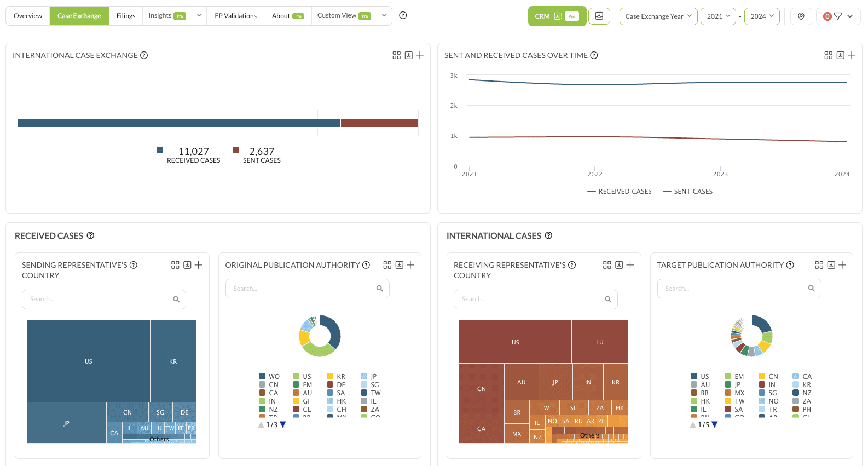Expand the Insights Pro dropdown arrow
Screen dimensions: 868x466
tap(199, 15)
